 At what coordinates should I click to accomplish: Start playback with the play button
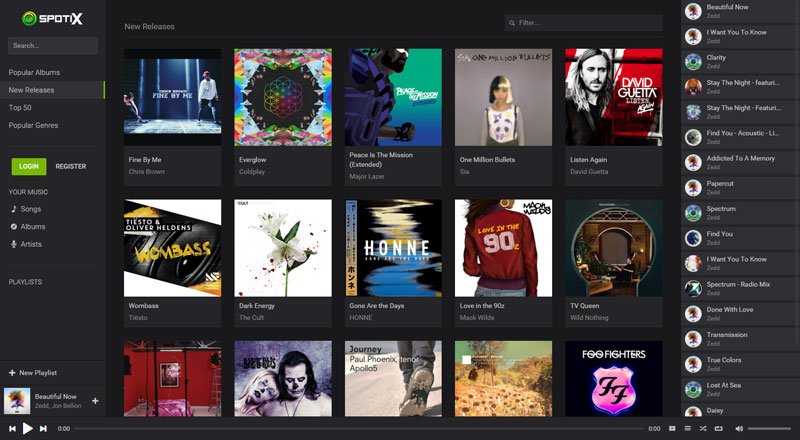coord(28,429)
